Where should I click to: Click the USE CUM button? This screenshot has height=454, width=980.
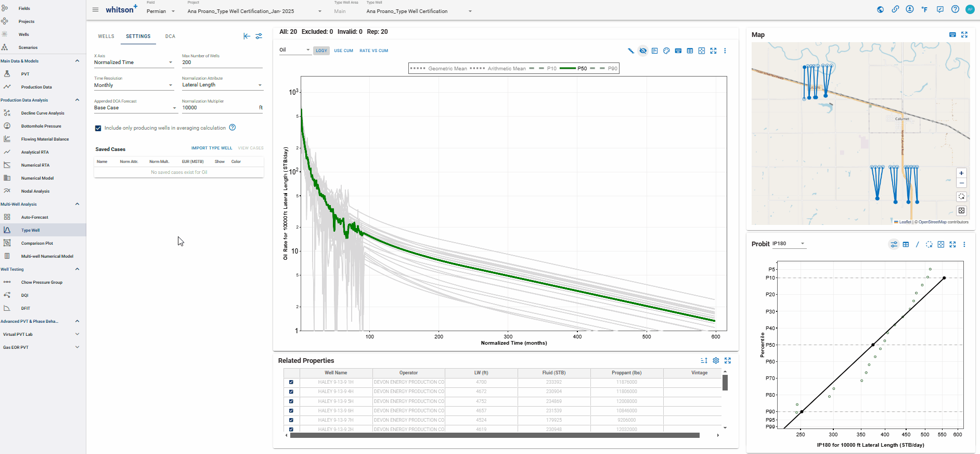(343, 51)
